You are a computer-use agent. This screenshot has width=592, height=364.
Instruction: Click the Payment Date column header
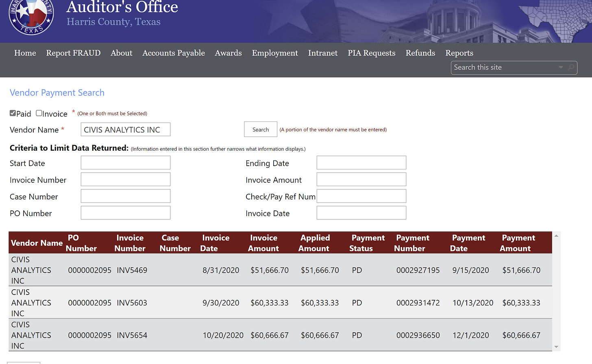468,243
